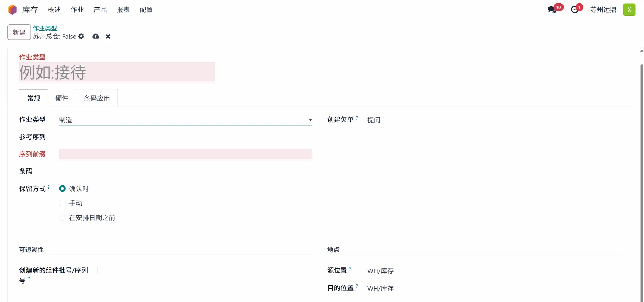The image size is (644, 302).
Task: Open the 创建欠单 selection field
Action: (374, 120)
